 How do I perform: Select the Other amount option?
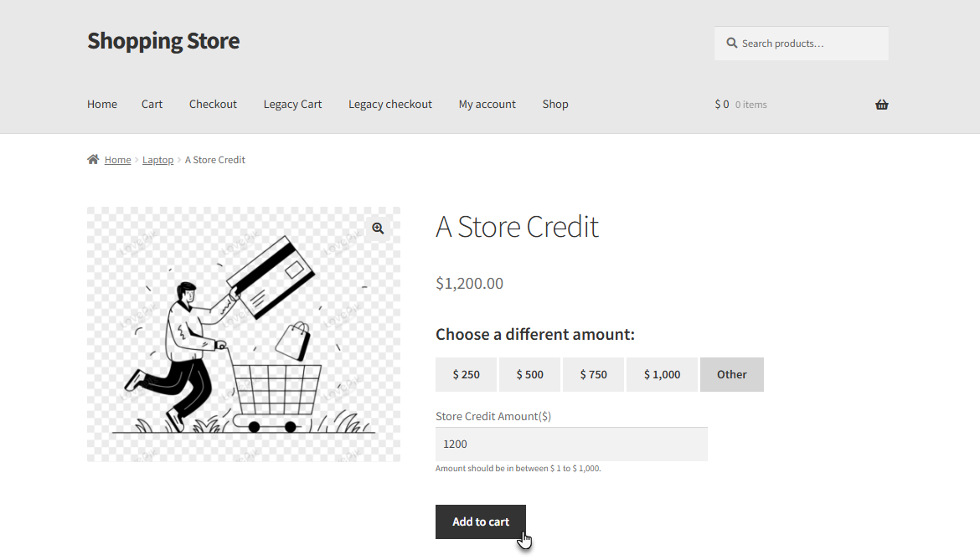coord(732,374)
